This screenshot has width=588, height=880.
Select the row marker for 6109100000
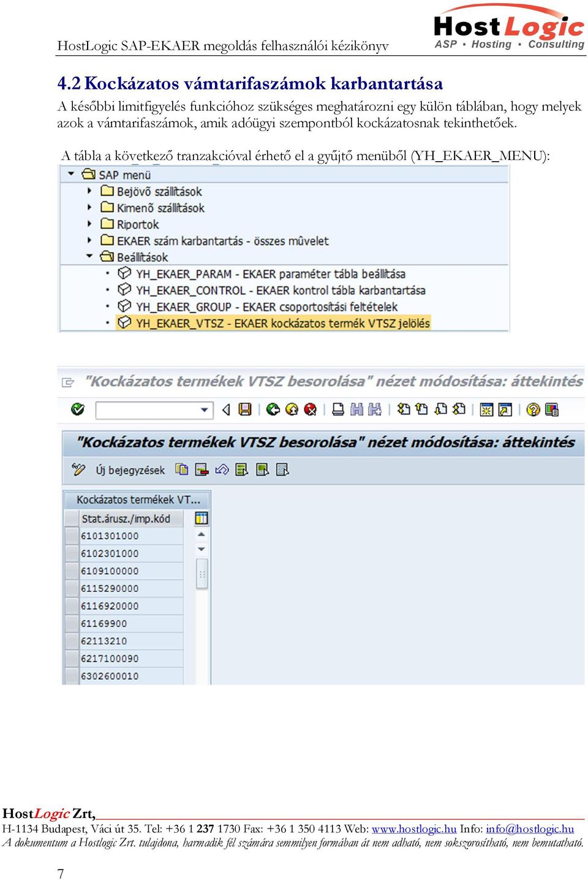pos(72,571)
